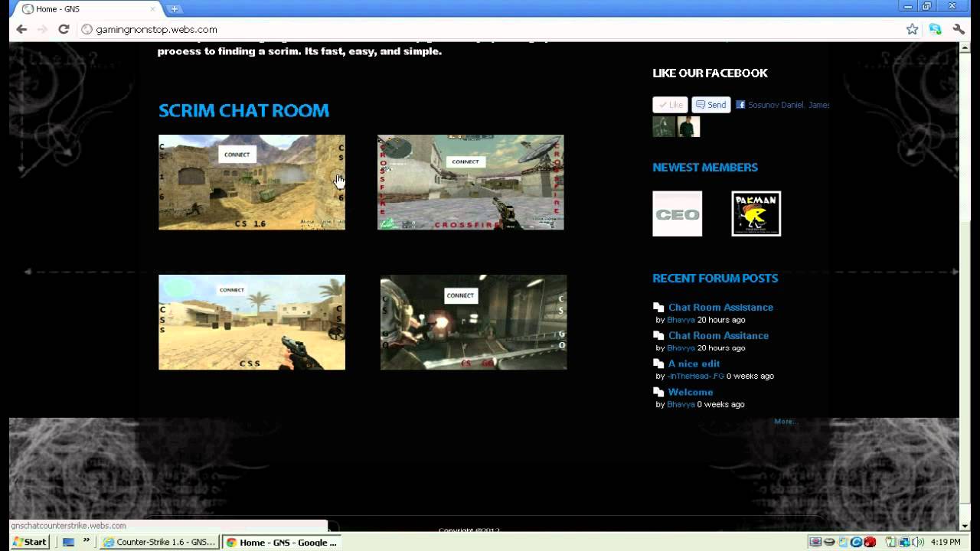Open Bhavya's profile under the Welcome post
The image size is (980, 551).
pyautogui.click(x=681, y=405)
